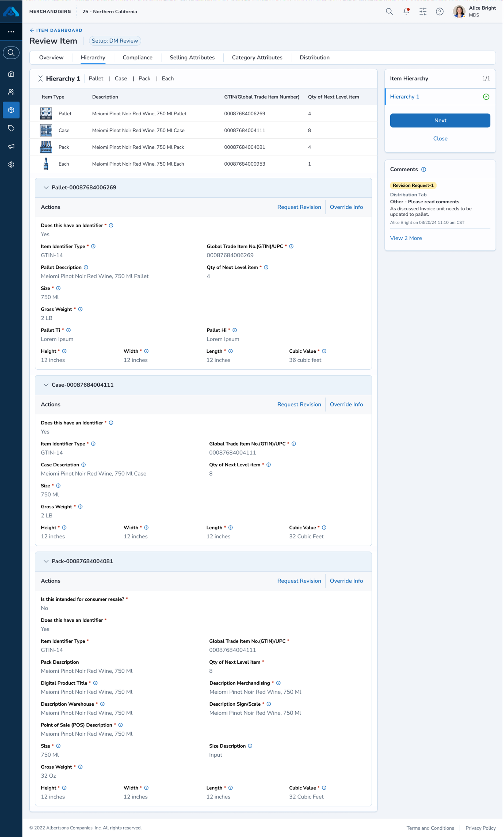This screenshot has width=504, height=837.
Task: Click info icon beside Description Sign/Scale
Action: [x=269, y=704]
